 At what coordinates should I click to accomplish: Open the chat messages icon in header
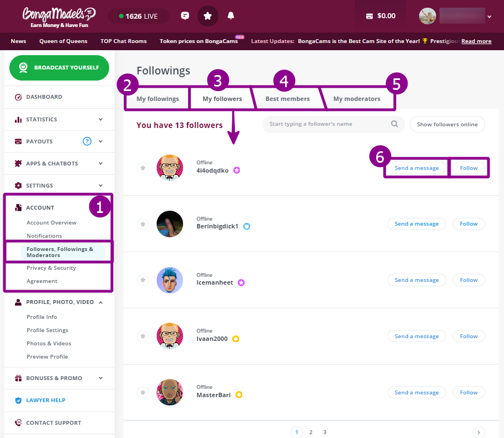185,16
